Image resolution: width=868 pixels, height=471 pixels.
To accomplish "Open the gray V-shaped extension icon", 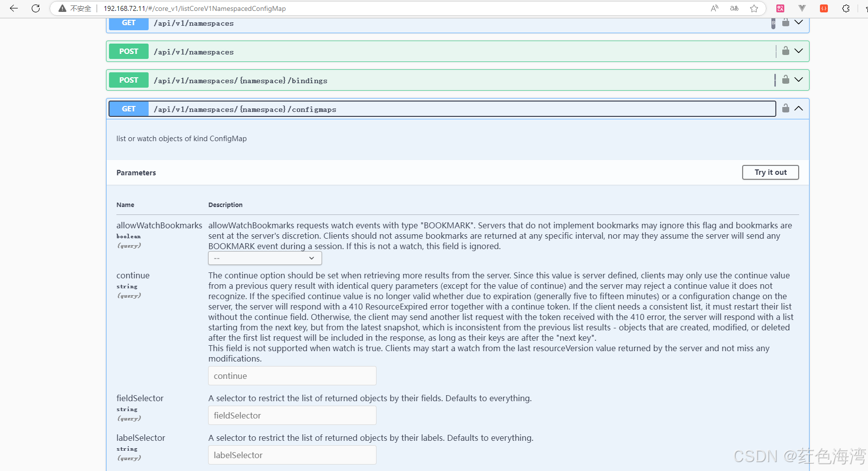I will [802, 8].
